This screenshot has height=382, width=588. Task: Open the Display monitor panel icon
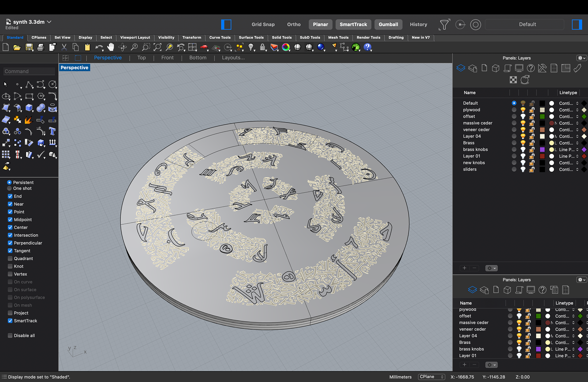point(519,68)
